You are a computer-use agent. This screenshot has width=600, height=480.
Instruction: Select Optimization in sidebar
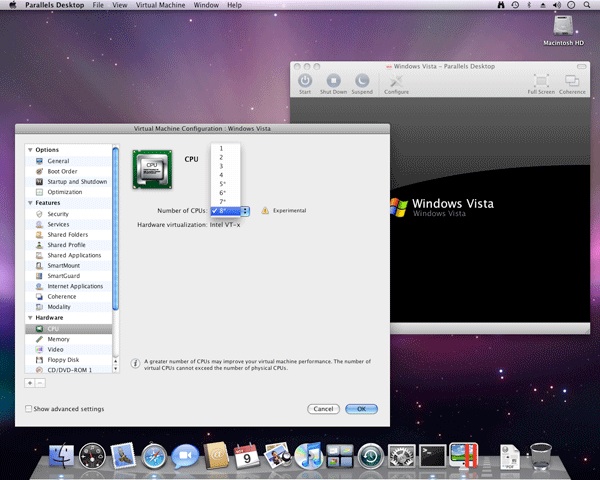(x=68, y=192)
